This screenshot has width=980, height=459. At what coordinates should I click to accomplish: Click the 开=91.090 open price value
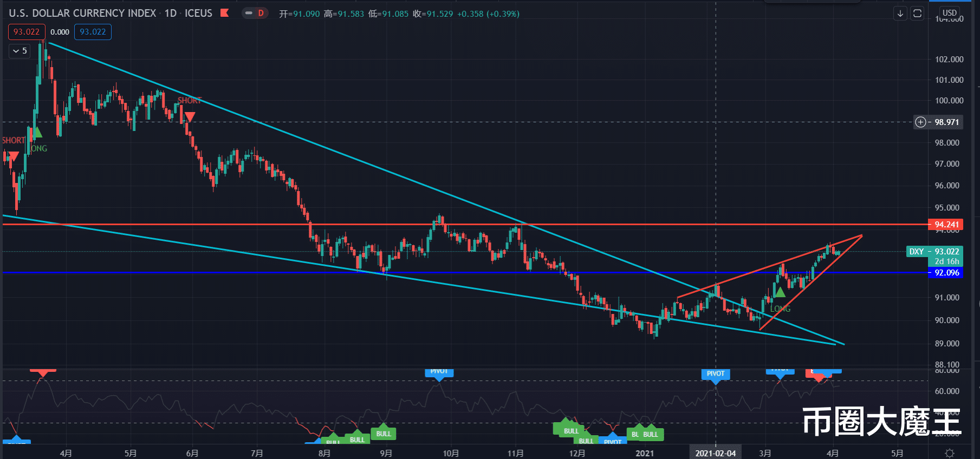pos(300,14)
